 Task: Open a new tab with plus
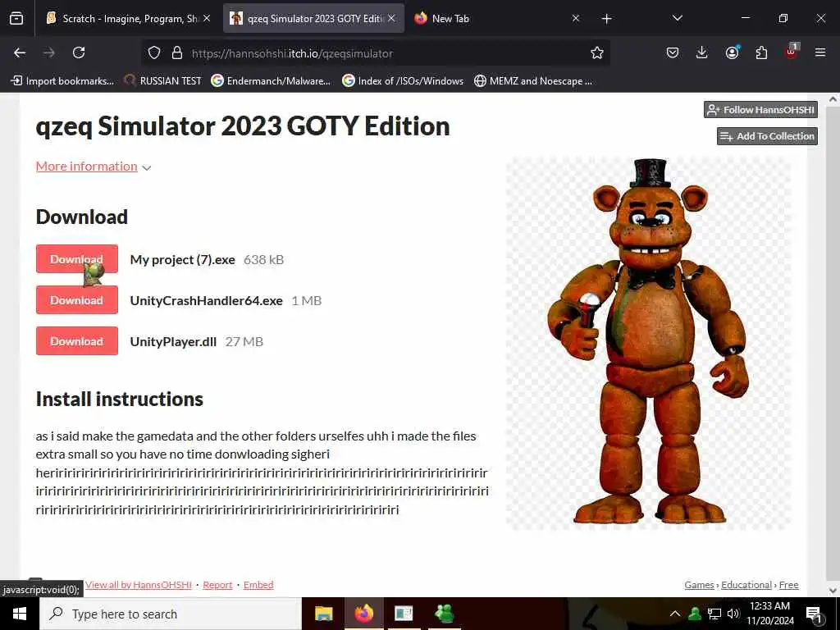pyautogui.click(x=606, y=19)
